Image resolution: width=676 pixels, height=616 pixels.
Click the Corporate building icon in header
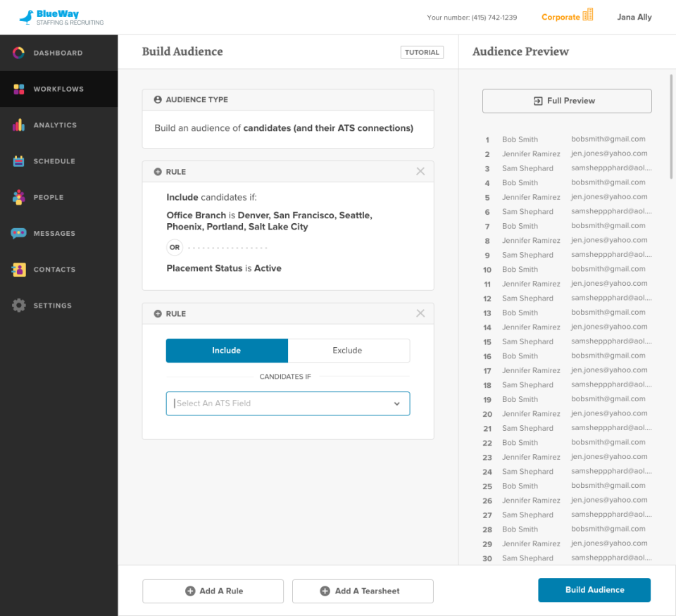point(588,15)
